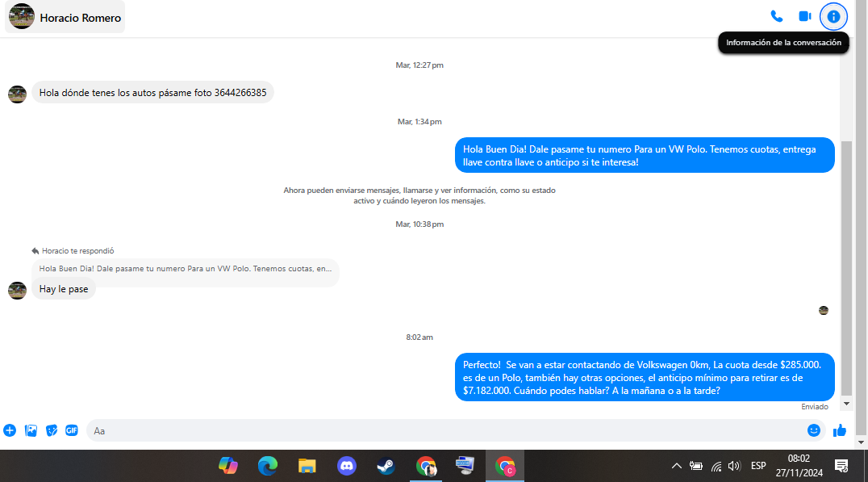This screenshot has height=482, width=868.
Task: Open the conversation information panel
Action: click(833, 17)
